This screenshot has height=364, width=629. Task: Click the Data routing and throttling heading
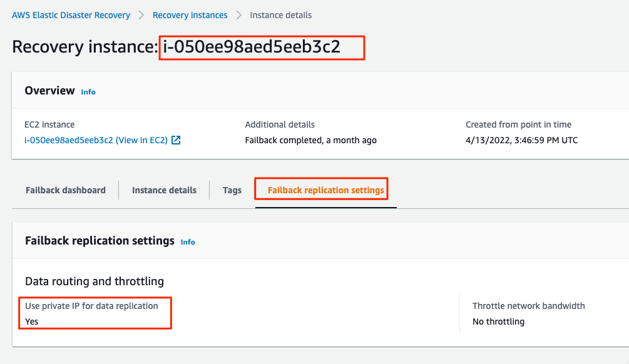[94, 281]
